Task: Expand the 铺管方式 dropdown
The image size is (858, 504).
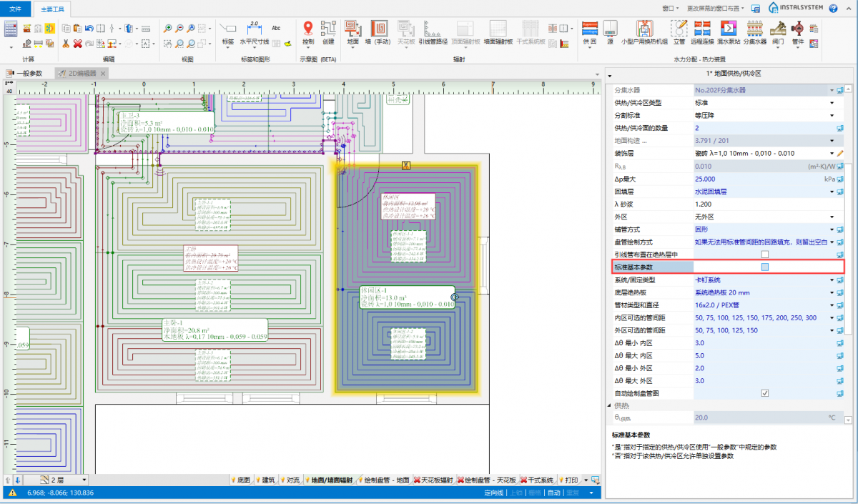Action: tap(832, 229)
